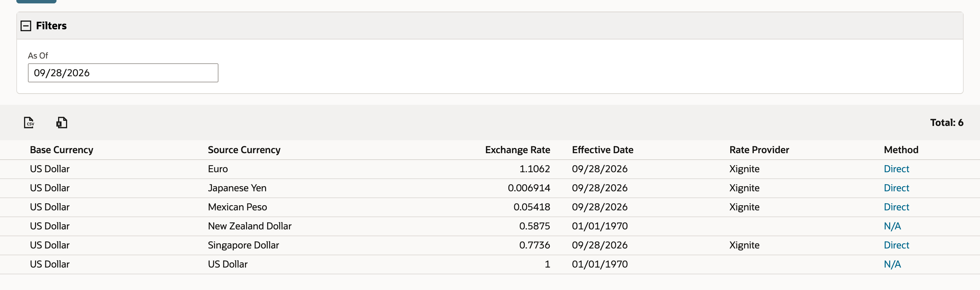The image size is (980, 290).
Task: Open Direct method link for Mexican Peso
Action: (896, 207)
